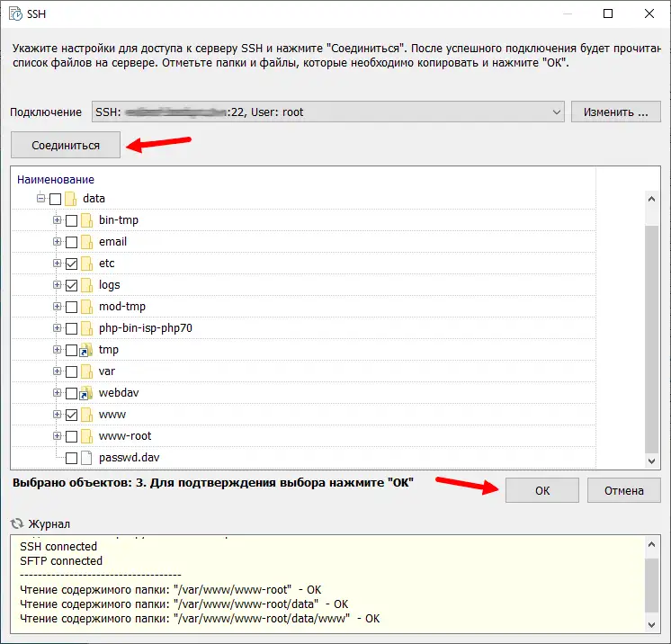Click the refresh icon beside Журнал
Viewport: 671px width, 644px height.
[15, 523]
